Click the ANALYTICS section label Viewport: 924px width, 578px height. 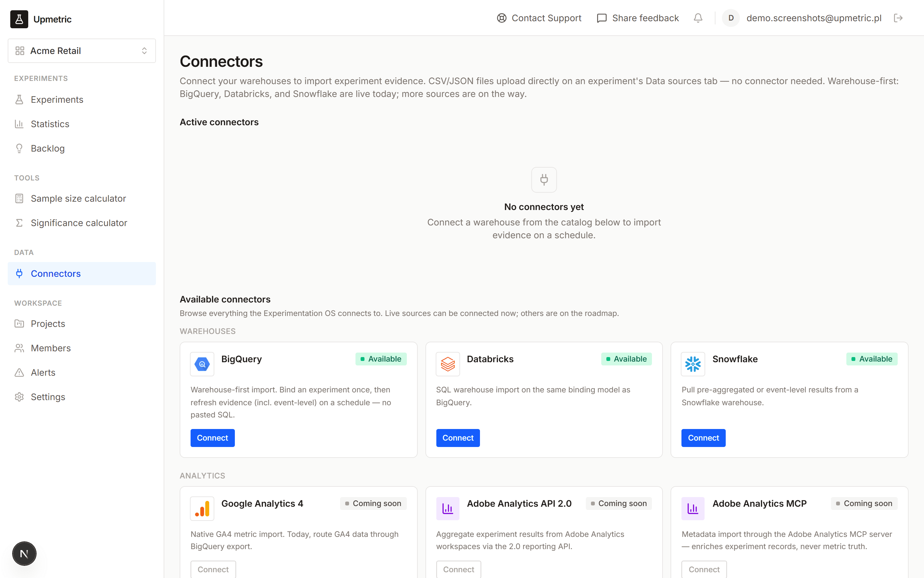click(x=202, y=476)
